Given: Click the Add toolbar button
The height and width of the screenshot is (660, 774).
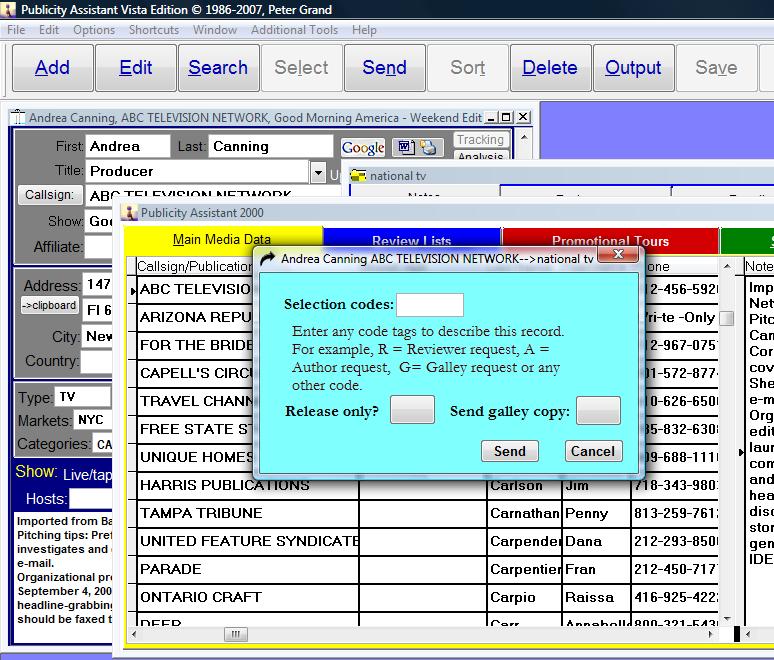Looking at the screenshot, I should click(52, 68).
